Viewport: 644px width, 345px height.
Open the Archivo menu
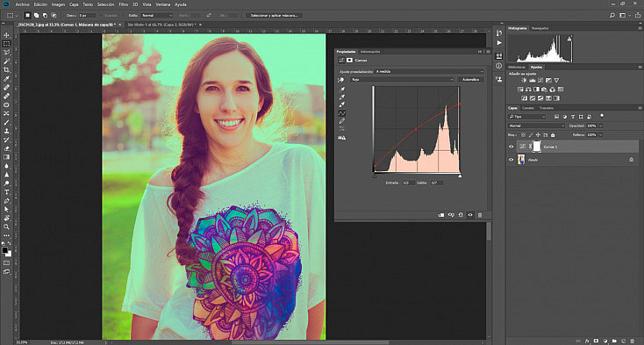22,4
